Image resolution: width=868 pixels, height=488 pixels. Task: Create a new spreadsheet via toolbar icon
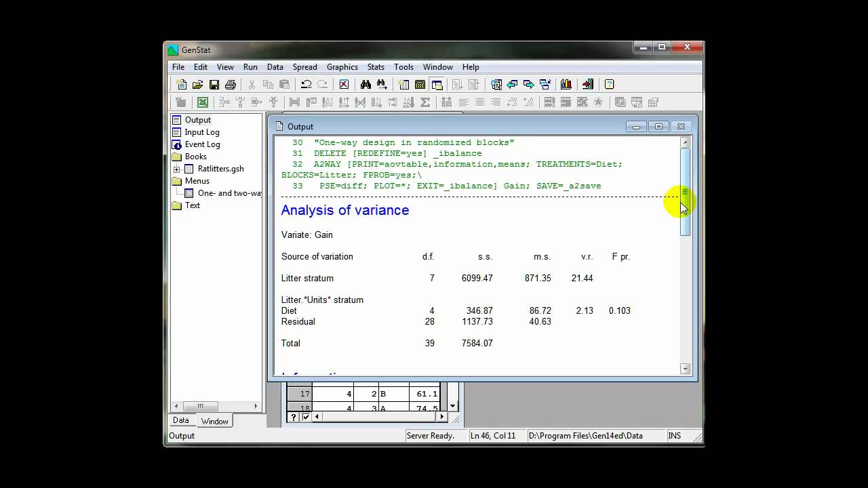tap(403, 85)
